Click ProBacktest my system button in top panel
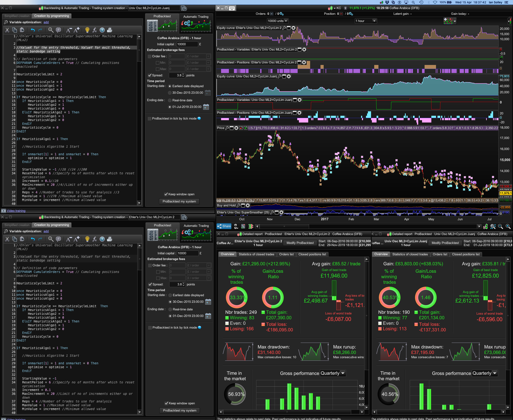The width and height of the screenshot is (513, 420). point(179,201)
